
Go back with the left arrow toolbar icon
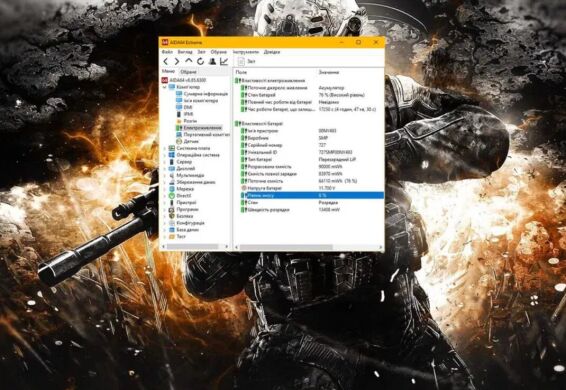pyautogui.click(x=166, y=61)
